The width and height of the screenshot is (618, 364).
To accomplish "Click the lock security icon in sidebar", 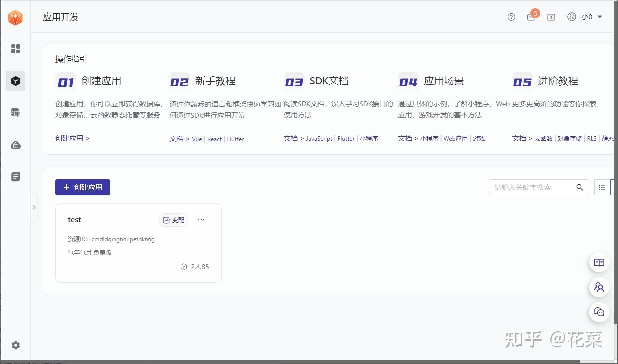I will point(15,144).
